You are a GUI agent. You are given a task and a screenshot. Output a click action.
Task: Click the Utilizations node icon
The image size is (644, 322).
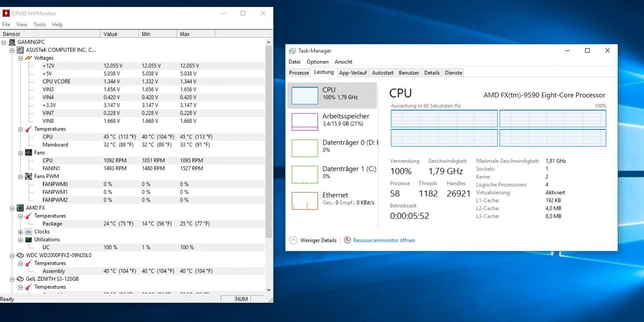pyautogui.click(x=29, y=240)
